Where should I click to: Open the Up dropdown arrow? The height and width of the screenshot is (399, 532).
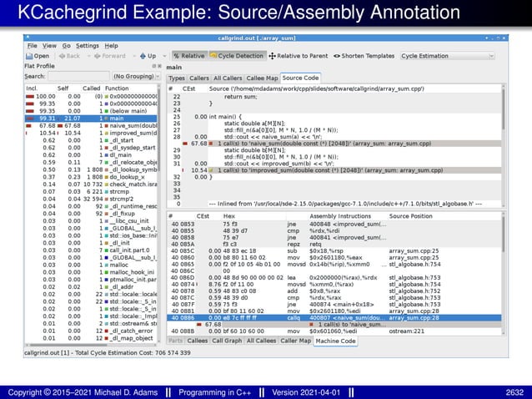164,56
